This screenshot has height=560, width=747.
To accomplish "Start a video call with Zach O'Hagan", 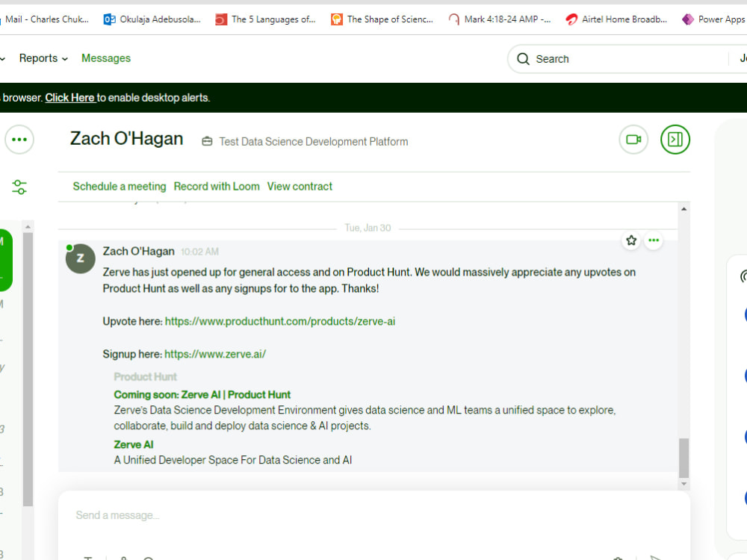I will (x=633, y=140).
